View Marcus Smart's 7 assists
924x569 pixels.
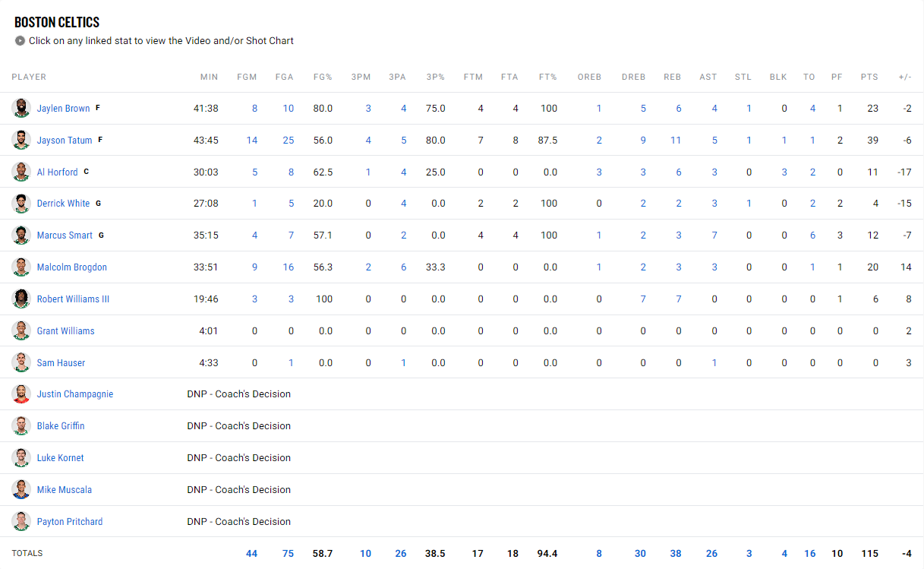[x=714, y=236]
